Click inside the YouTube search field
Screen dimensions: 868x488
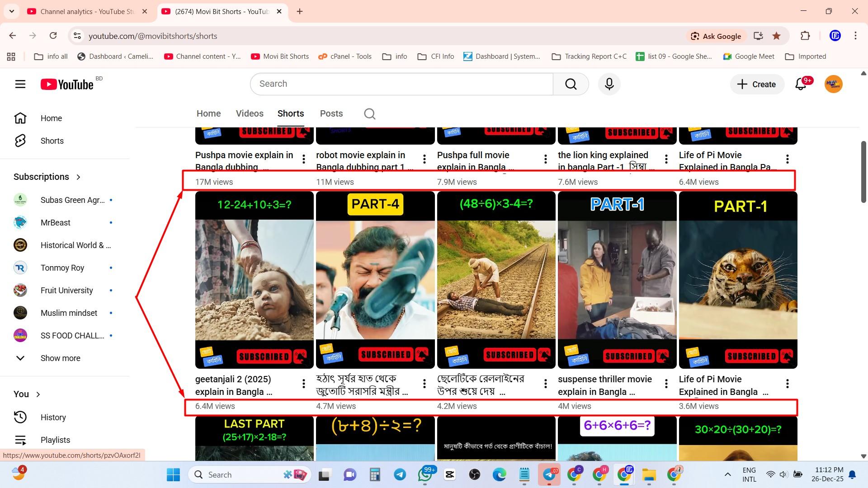[x=401, y=84]
